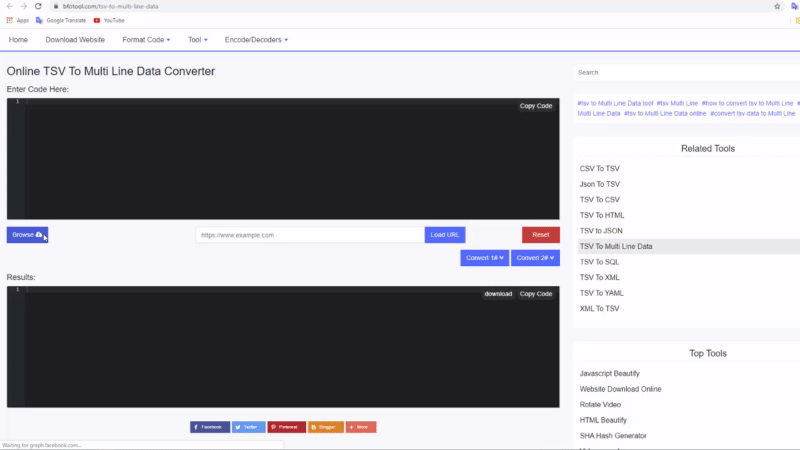Image resolution: width=800 pixels, height=450 pixels.
Task: Click the browser back arrow
Action: click(x=9, y=6)
